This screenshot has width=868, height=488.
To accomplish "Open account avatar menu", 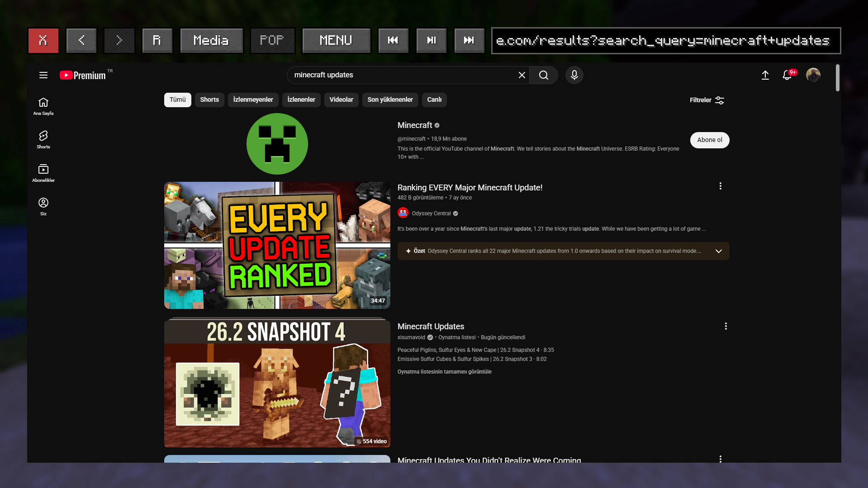I will [x=813, y=75].
